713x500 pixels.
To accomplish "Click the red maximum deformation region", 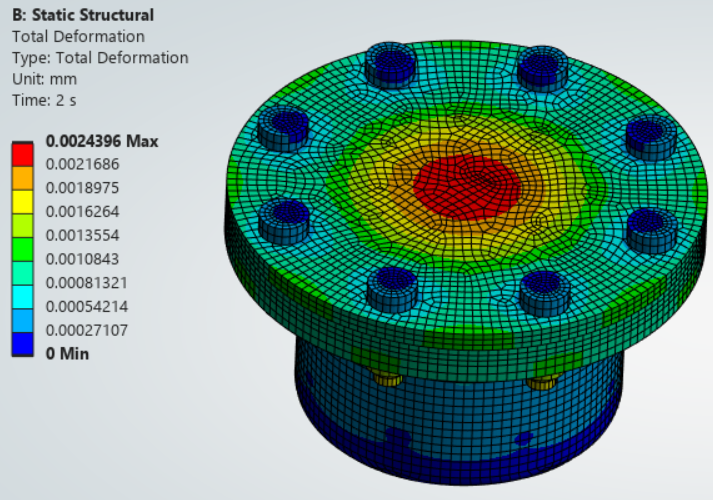I will click(x=466, y=187).
